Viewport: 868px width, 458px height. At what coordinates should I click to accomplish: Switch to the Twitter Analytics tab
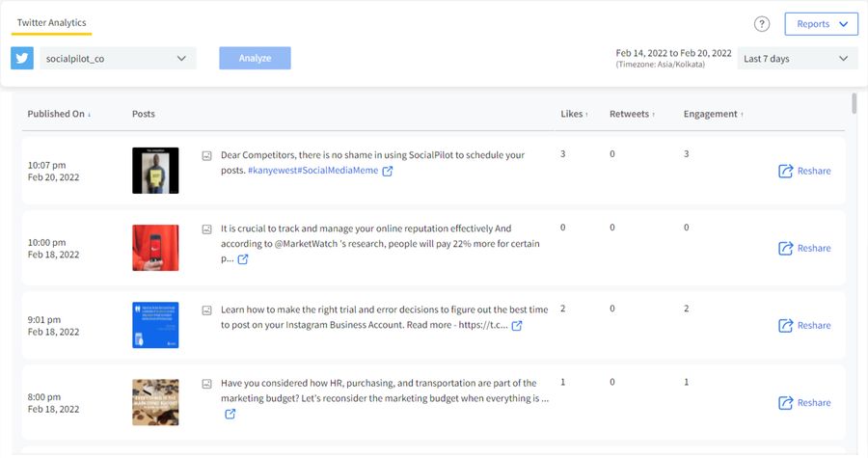pos(51,23)
